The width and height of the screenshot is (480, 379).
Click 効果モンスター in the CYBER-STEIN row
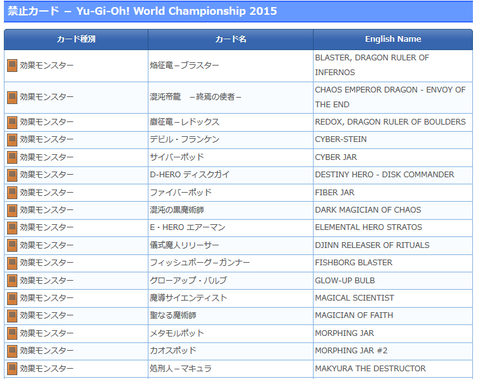click(x=46, y=140)
